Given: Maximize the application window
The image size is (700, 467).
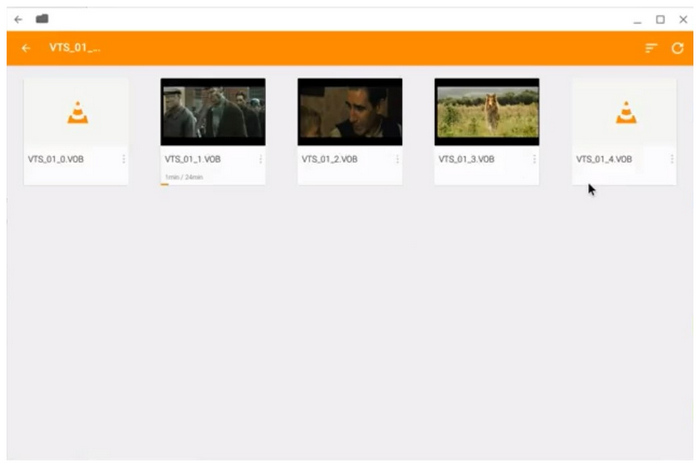Looking at the screenshot, I should point(660,19).
